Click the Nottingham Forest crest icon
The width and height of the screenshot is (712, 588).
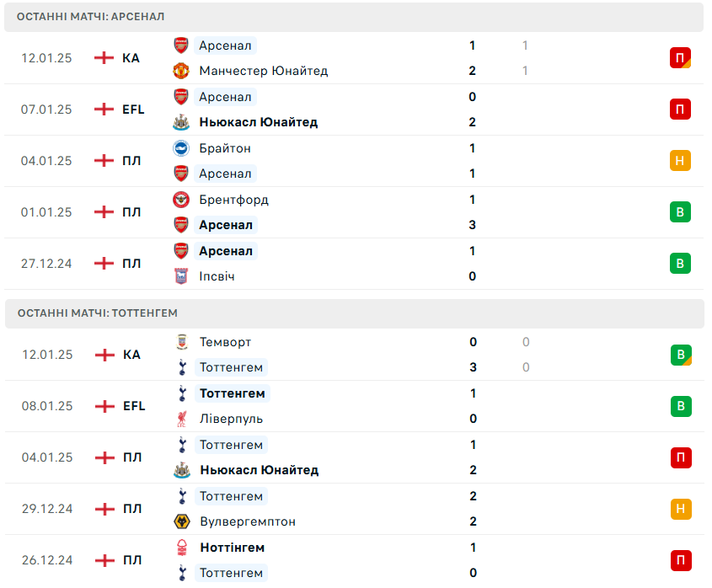click(181, 548)
